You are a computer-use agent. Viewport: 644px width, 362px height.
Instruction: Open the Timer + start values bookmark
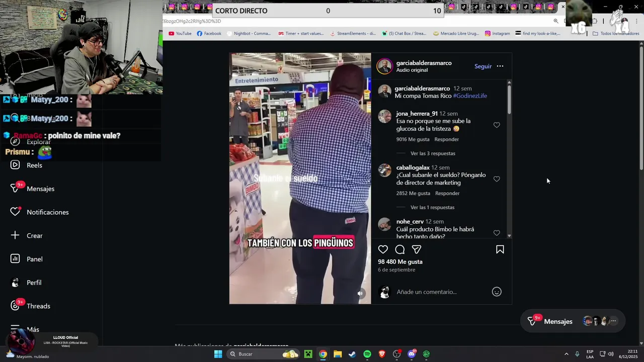point(301,34)
